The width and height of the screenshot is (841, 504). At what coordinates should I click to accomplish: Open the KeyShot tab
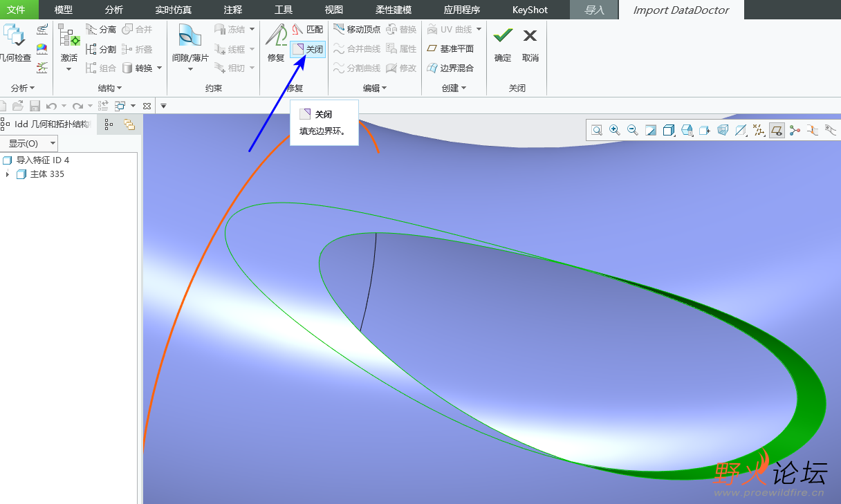[530, 10]
